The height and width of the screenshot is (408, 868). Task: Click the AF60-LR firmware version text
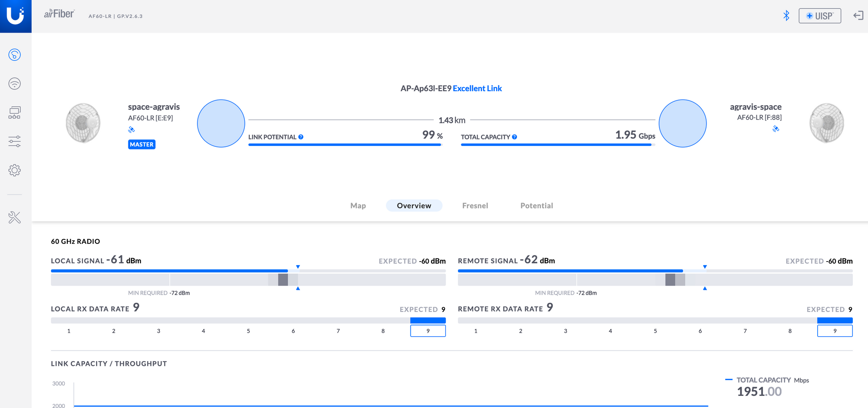point(115,16)
